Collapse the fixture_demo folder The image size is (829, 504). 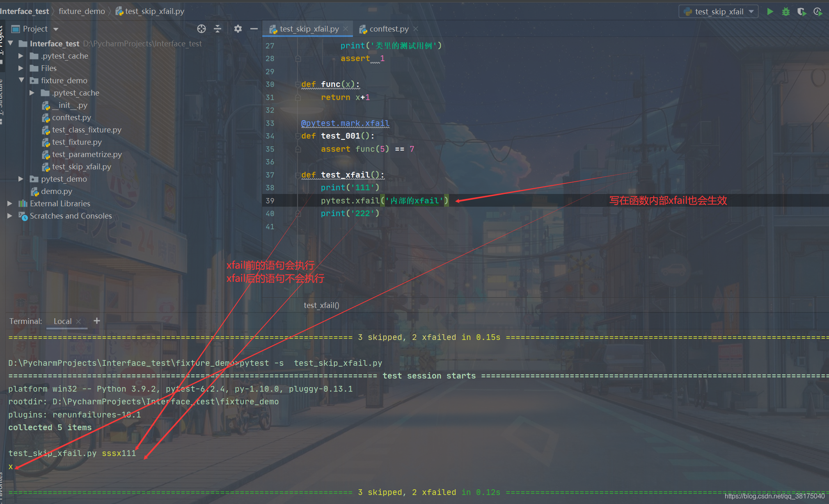[21, 80]
